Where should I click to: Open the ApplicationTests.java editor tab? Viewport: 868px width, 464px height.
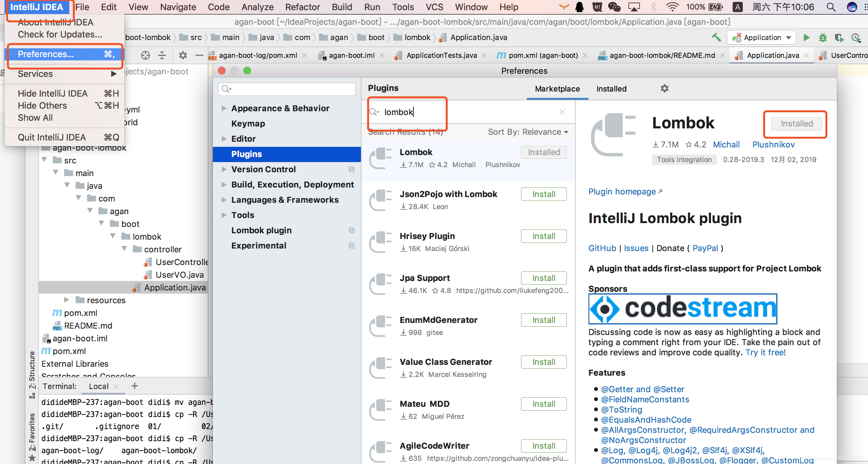441,55
